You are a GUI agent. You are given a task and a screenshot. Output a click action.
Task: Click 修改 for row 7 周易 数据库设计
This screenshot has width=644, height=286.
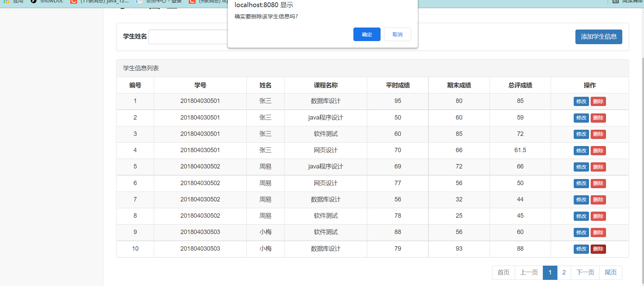(x=581, y=200)
